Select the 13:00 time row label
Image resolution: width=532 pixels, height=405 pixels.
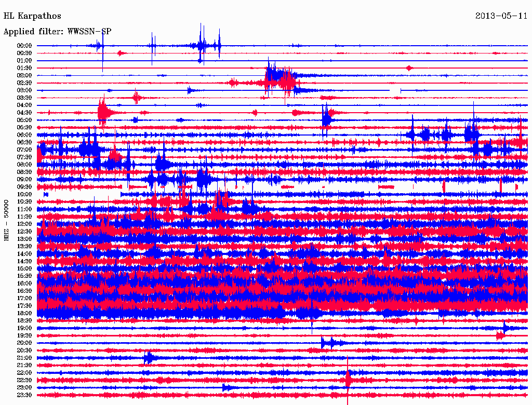tap(24, 239)
